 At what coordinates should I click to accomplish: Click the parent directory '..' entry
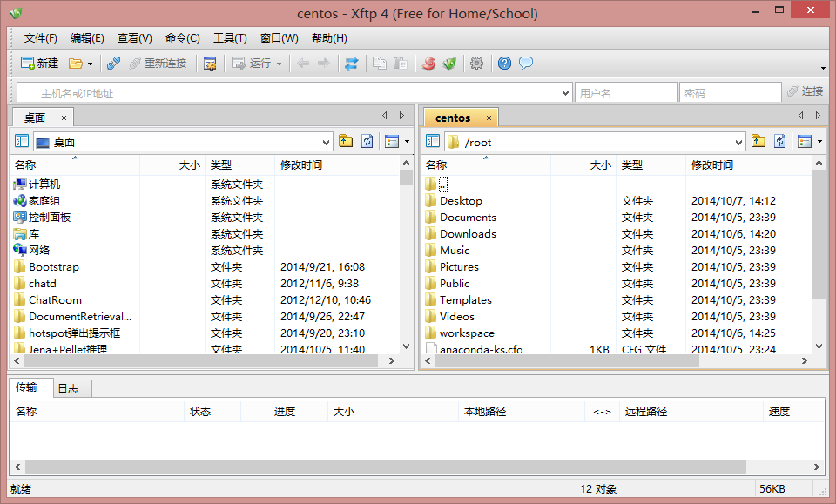point(443,184)
